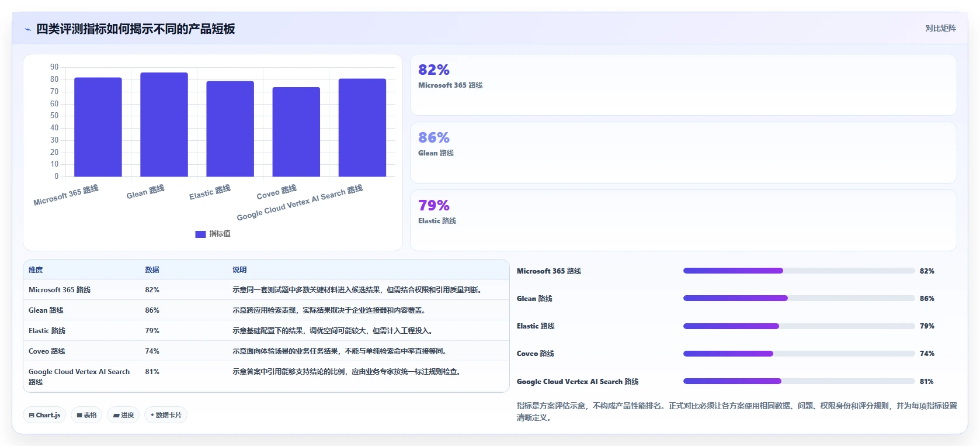Screen dimensions: 980x446
Task: Click the 74% value in the table
Action: point(152,351)
